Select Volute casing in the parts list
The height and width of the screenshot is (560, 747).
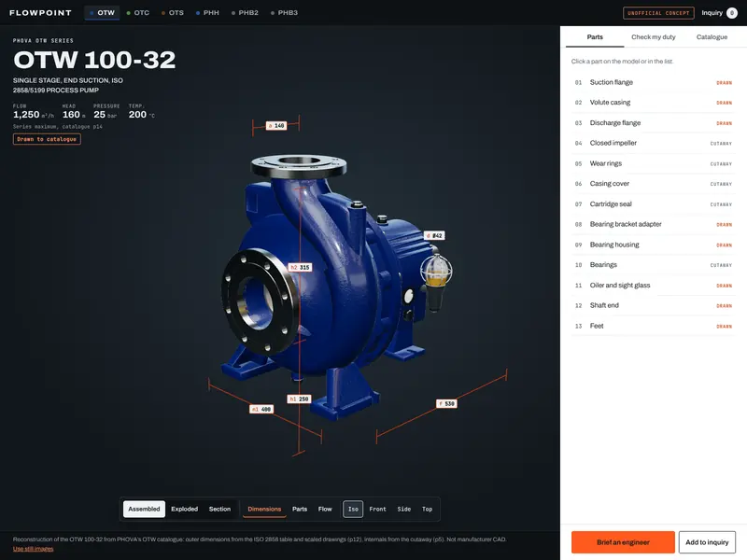click(x=653, y=103)
